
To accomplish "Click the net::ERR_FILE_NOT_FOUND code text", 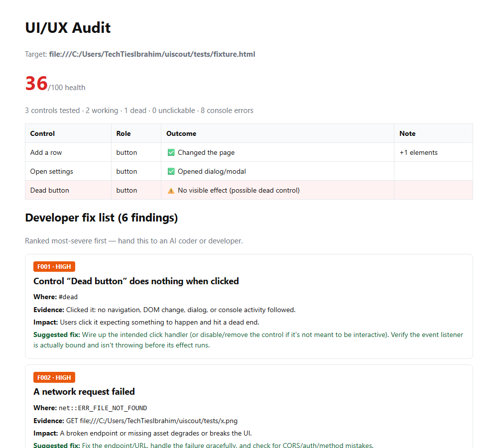I will point(103,408).
